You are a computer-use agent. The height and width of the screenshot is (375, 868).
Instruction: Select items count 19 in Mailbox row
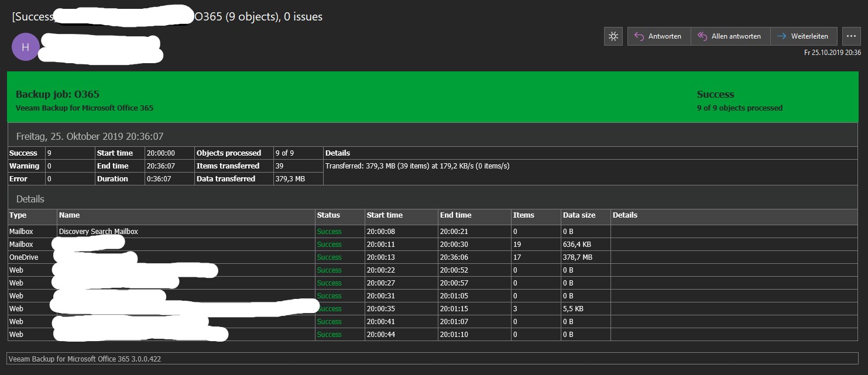(517, 245)
